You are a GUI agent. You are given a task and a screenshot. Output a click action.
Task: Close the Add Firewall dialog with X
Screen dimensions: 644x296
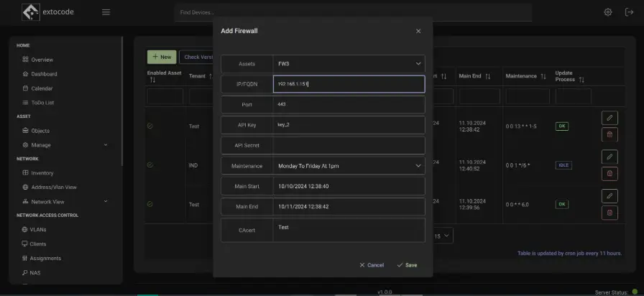tap(418, 31)
